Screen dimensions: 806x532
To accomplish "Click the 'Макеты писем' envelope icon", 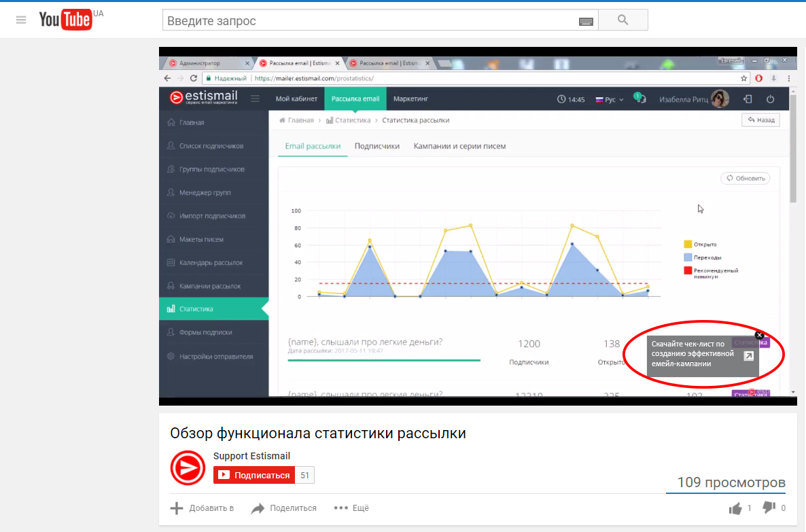I will click(171, 239).
